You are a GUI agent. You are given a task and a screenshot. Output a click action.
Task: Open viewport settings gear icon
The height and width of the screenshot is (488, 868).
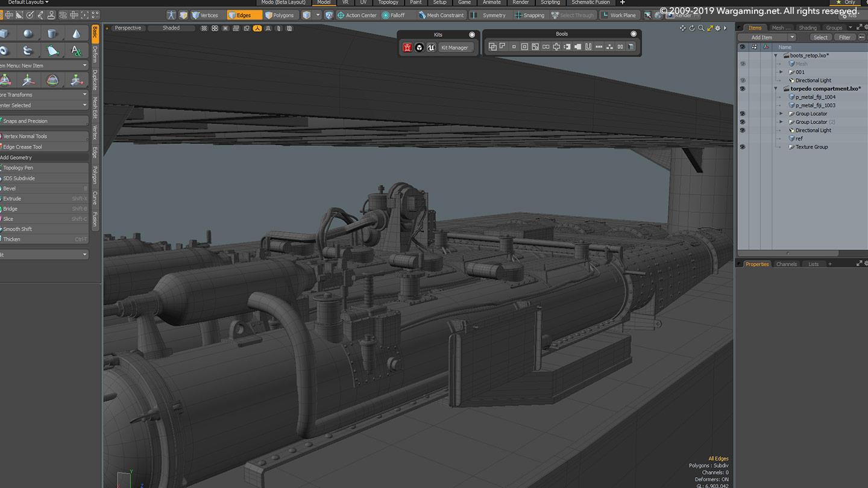coord(718,28)
